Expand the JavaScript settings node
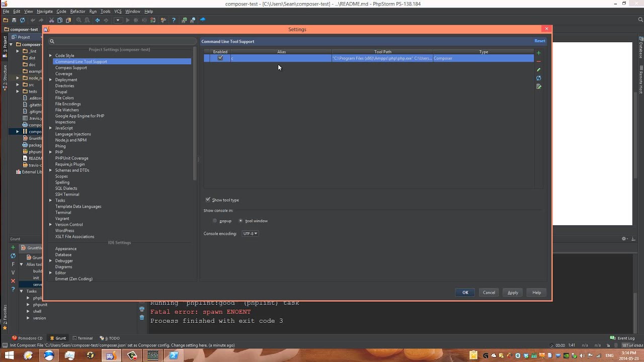Viewport: 644px width, 362px height. [50, 128]
